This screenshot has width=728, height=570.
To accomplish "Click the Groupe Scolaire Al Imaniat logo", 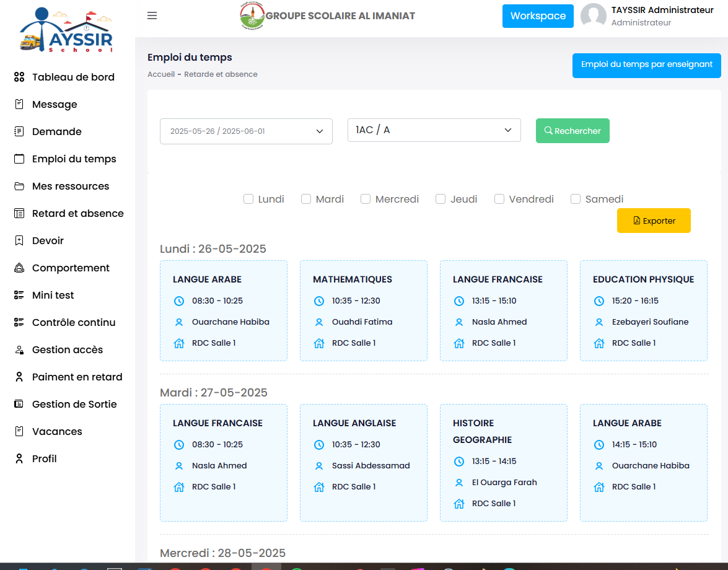I will coord(252,16).
